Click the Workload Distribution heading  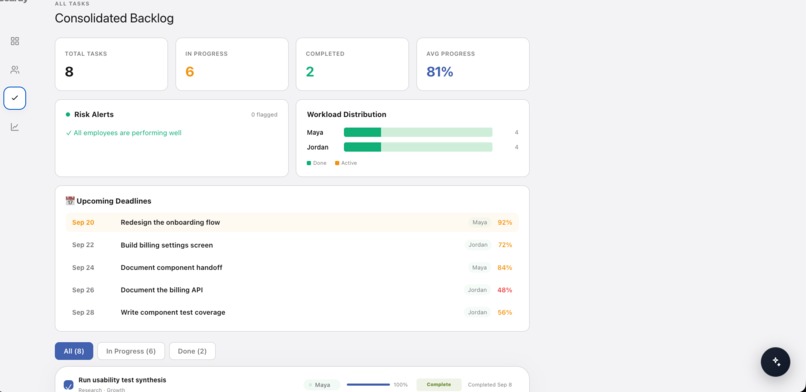(x=346, y=115)
